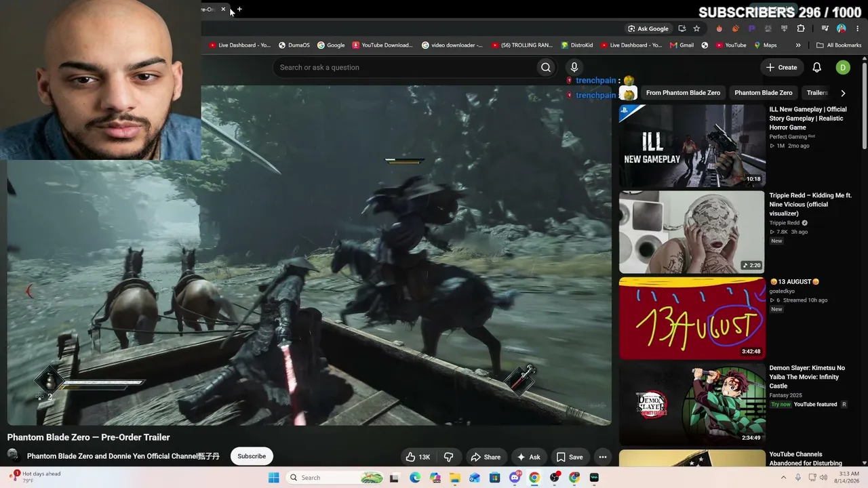Show more filter chips with right arrow
Screen dimensions: 868x488
point(843,93)
